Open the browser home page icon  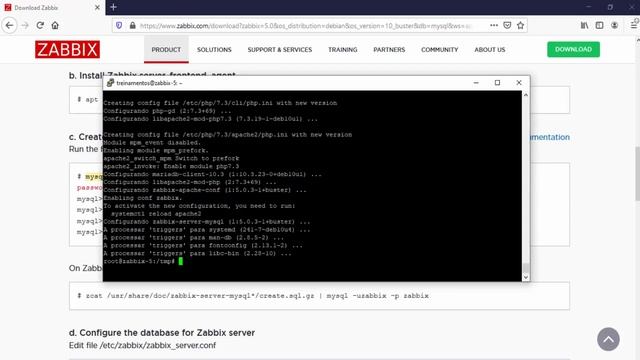[x=55, y=25]
